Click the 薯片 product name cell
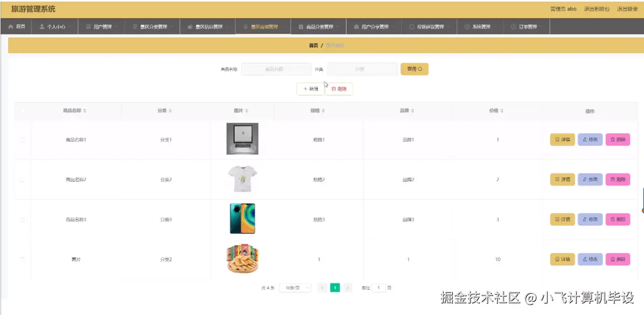Viewport: 644px width, 315px height. click(76, 260)
